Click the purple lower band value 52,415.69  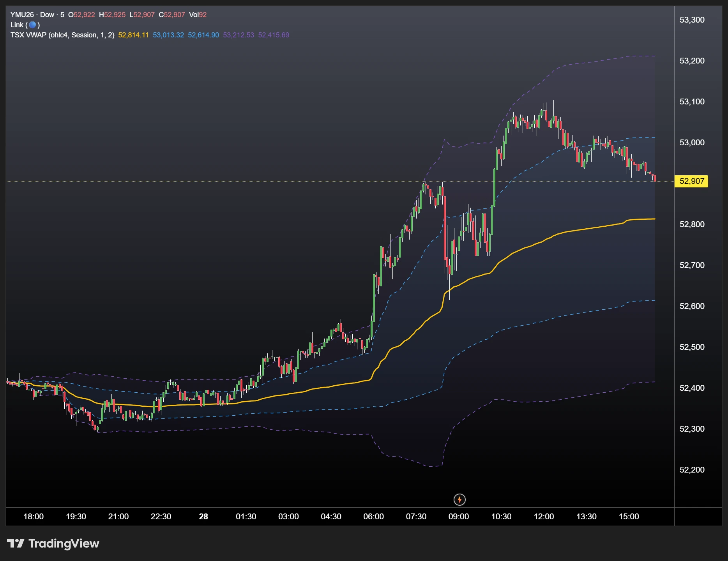click(274, 35)
